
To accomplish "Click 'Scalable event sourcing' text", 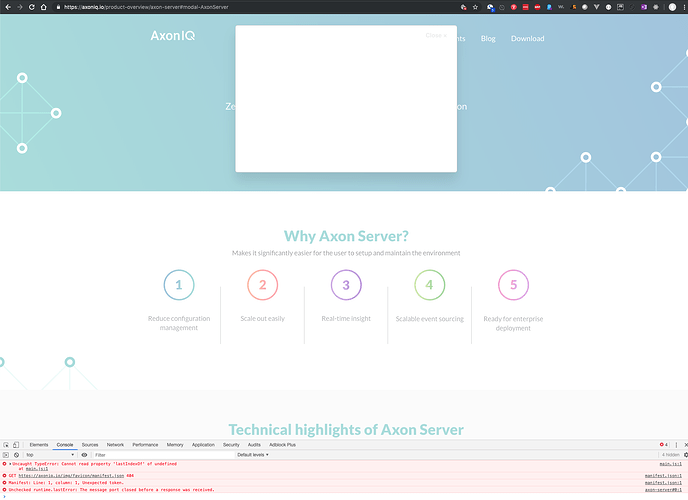I will (430, 319).
